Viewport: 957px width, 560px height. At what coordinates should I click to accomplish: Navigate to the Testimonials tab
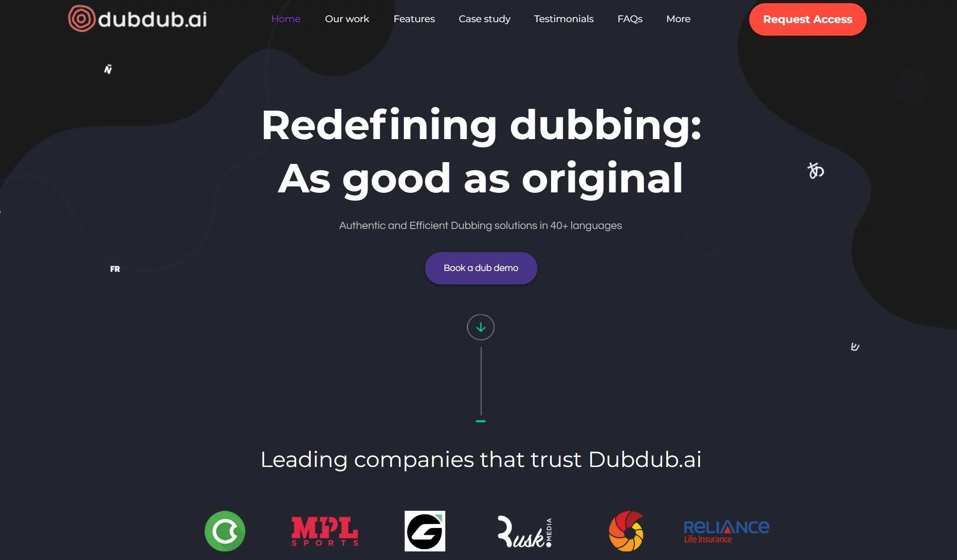pos(564,18)
